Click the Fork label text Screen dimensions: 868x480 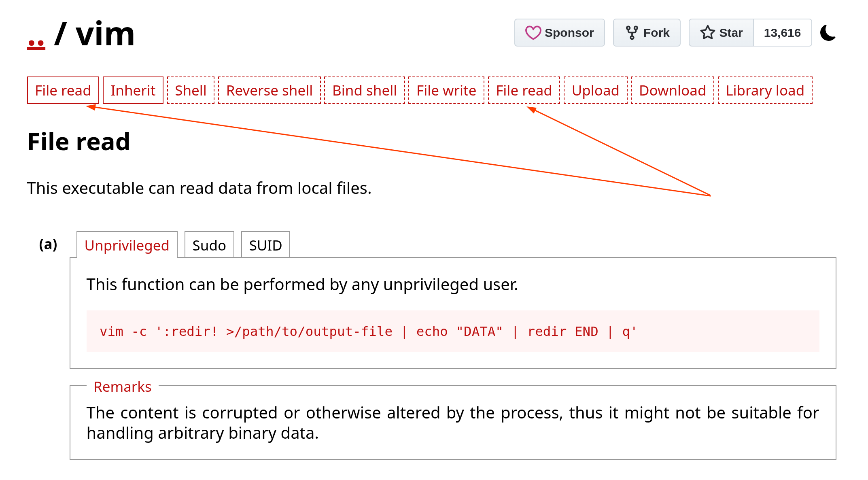(x=656, y=33)
